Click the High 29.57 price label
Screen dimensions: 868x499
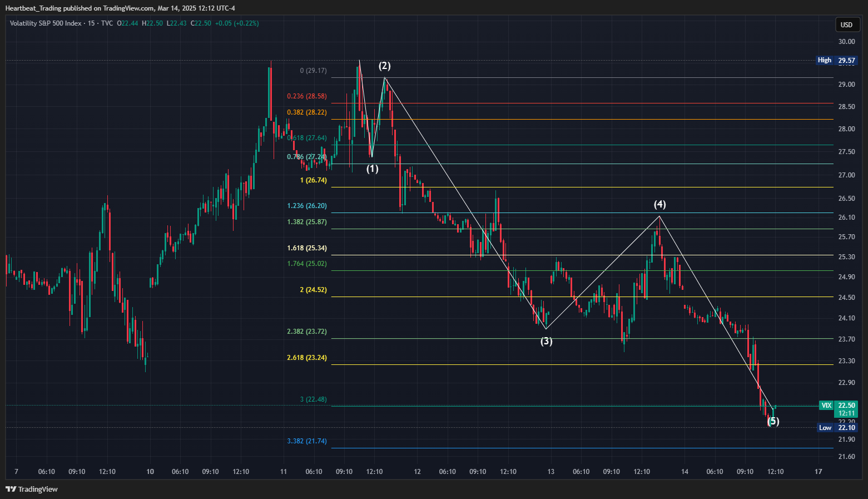point(836,60)
